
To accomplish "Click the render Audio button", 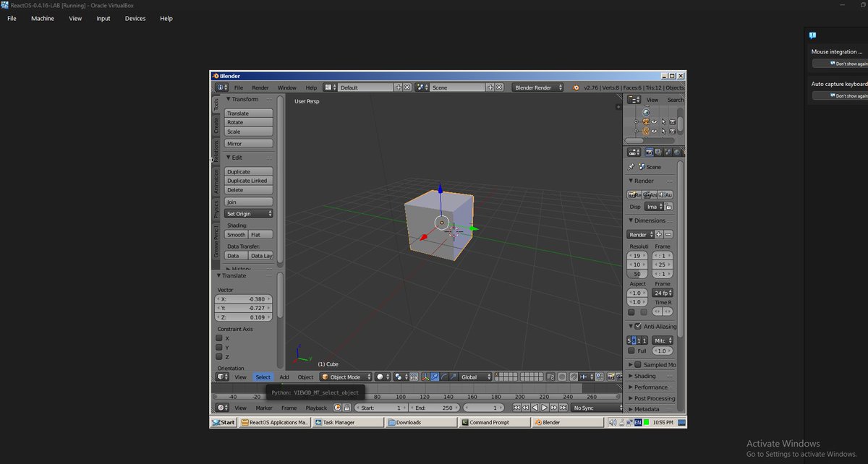I will pos(665,195).
